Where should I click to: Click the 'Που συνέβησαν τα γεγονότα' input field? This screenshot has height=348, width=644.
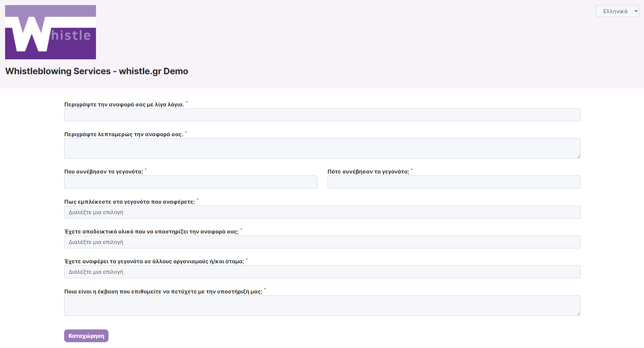(x=191, y=182)
